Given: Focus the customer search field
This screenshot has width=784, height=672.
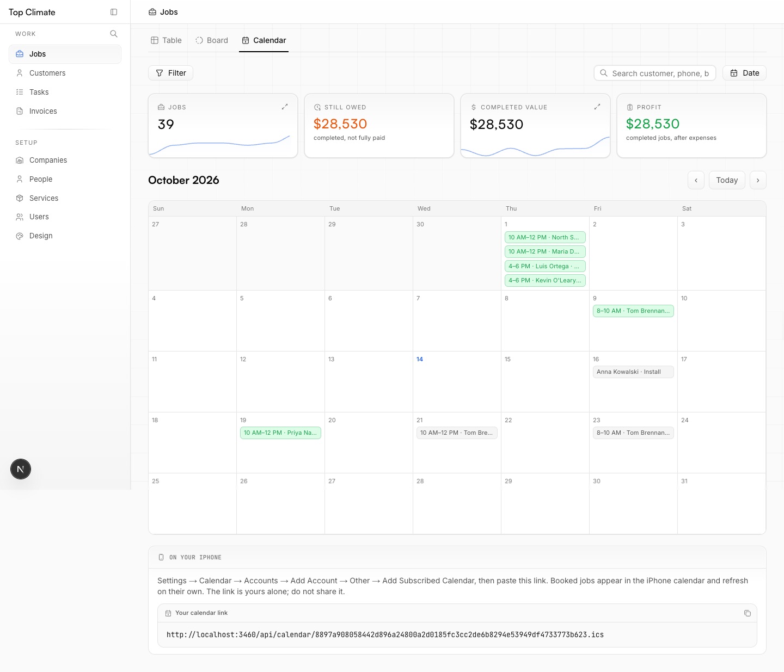Looking at the screenshot, I should click(x=654, y=73).
